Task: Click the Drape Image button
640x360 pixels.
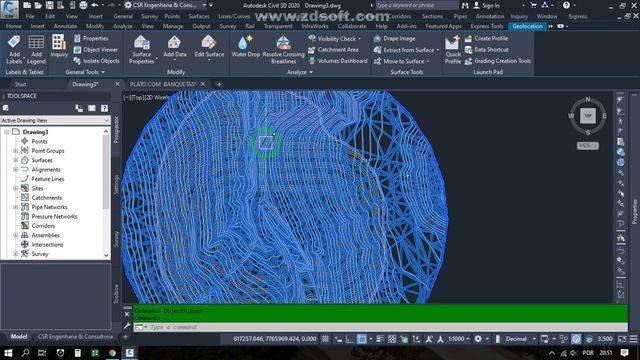Action: tap(394, 38)
